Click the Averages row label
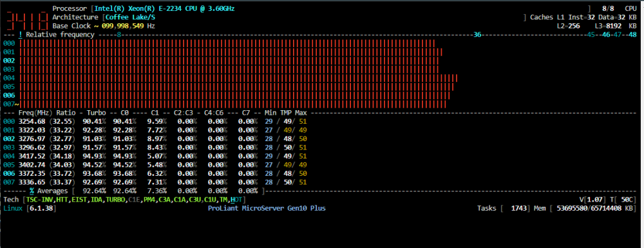Viewport: 644px width, 248px height. coord(53,191)
